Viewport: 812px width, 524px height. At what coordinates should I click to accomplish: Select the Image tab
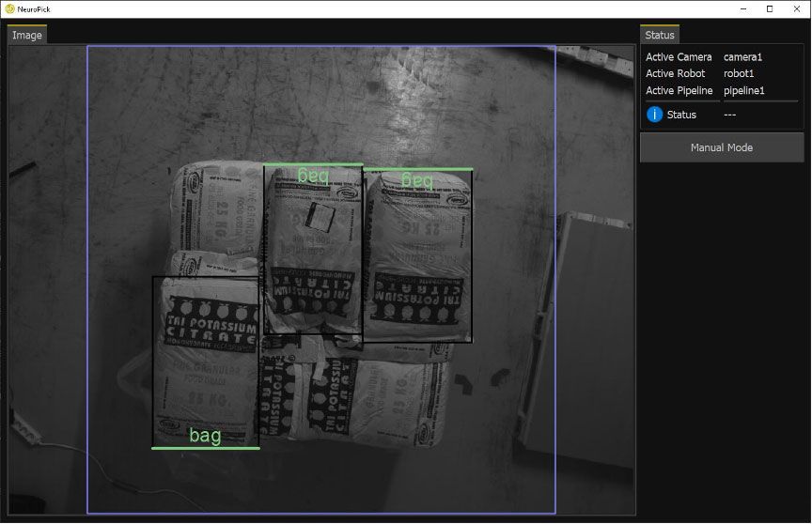click(27, 35)
